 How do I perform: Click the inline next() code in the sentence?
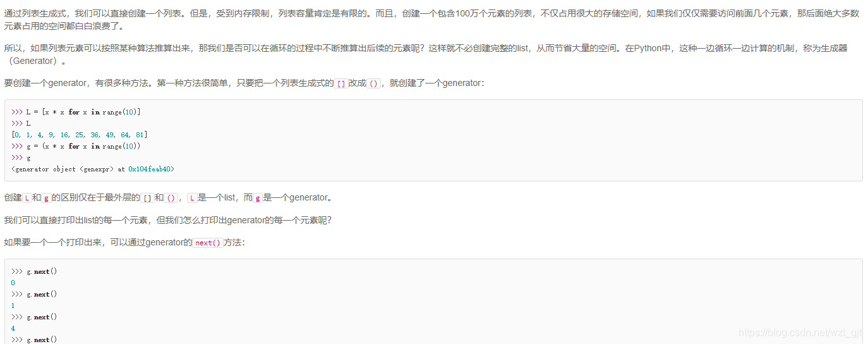pos(208,243)
